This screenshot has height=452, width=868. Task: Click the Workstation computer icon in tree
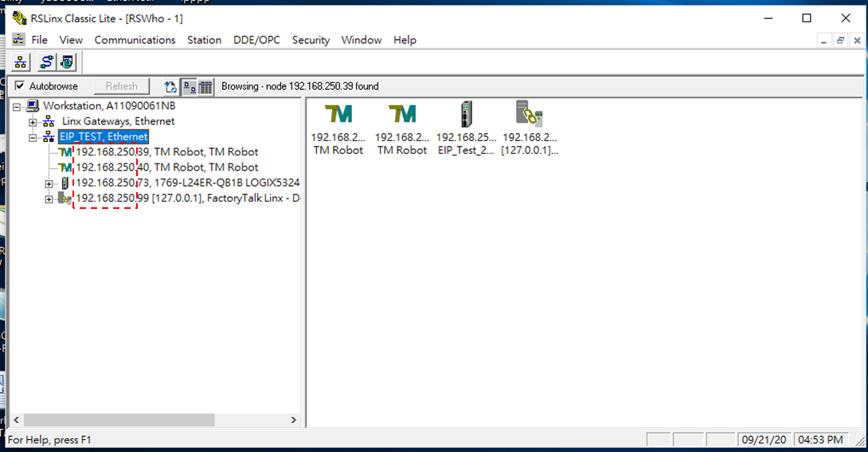coord(33,106)
